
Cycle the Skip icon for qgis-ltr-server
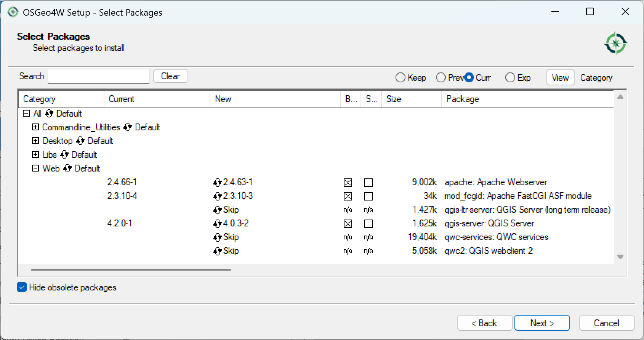tap(218, 210)
